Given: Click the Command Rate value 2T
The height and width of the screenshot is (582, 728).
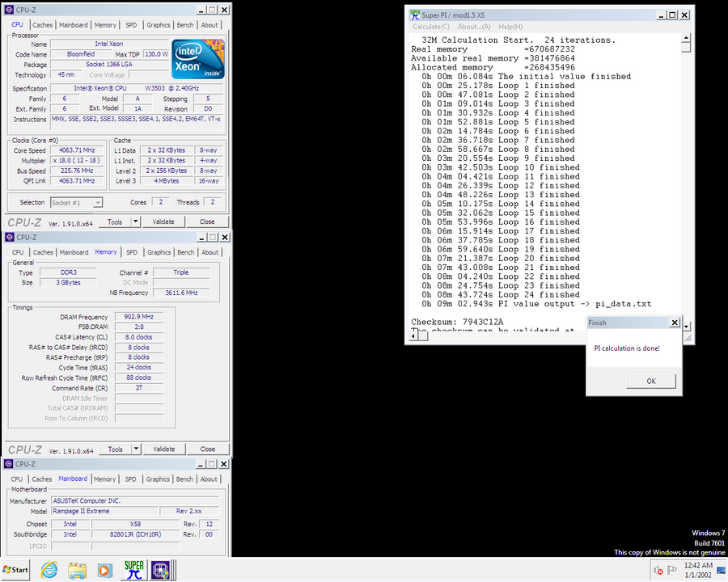Looking at the screenshot, I should coord(139,388).
